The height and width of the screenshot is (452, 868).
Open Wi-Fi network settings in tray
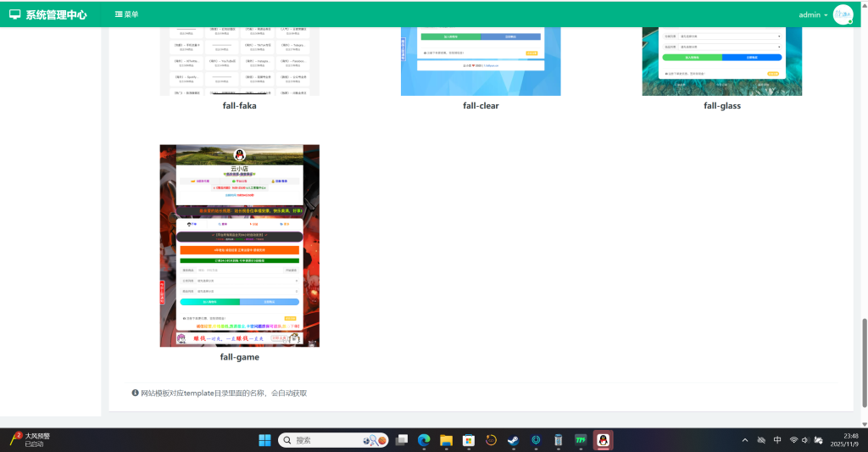click(x=793, y=440)
